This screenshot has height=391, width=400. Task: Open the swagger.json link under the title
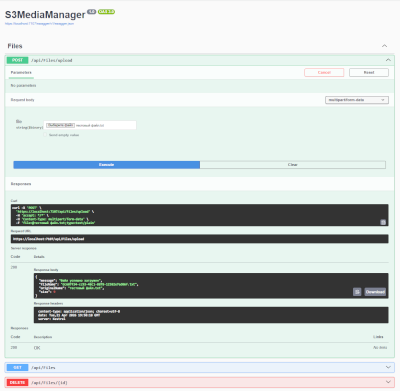click(39, 24)
